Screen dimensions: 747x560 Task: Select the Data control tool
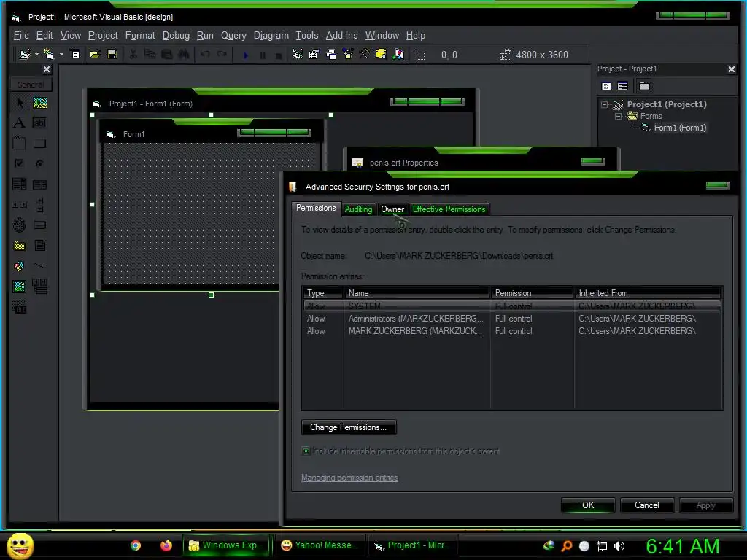[x=40, y=286]
